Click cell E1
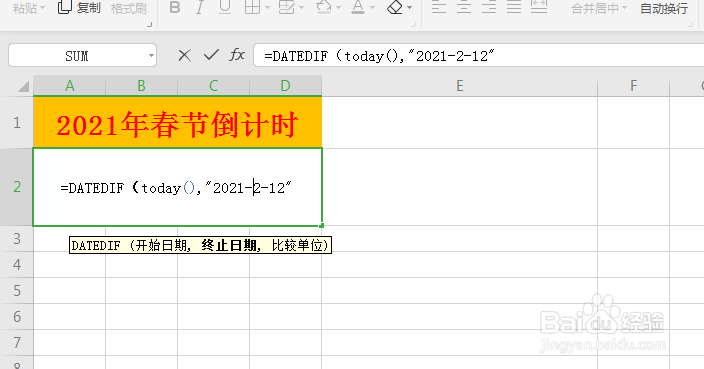 [460, 123]
